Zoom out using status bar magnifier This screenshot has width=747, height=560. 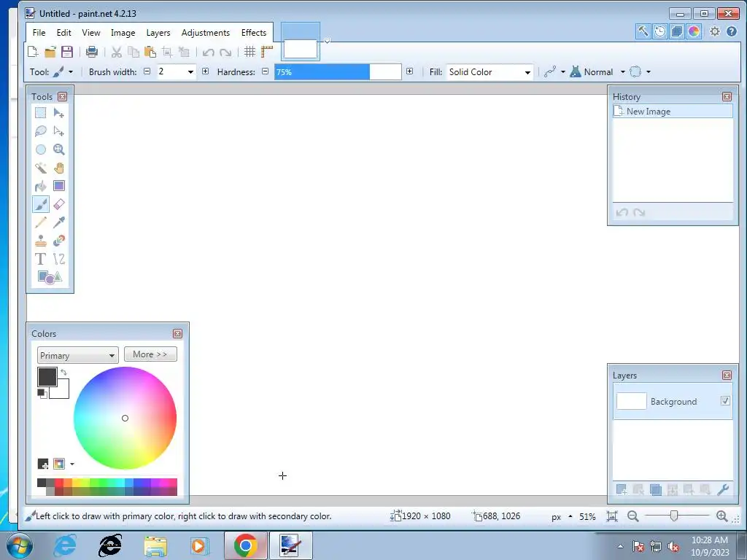tap(632, 516)
